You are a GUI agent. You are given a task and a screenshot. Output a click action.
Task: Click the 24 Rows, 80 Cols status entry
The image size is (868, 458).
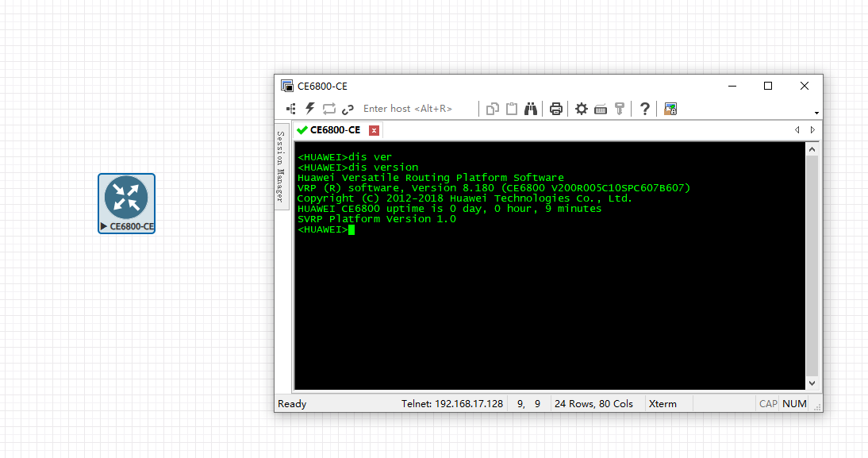pyautogui.click(x=593, y=404)
